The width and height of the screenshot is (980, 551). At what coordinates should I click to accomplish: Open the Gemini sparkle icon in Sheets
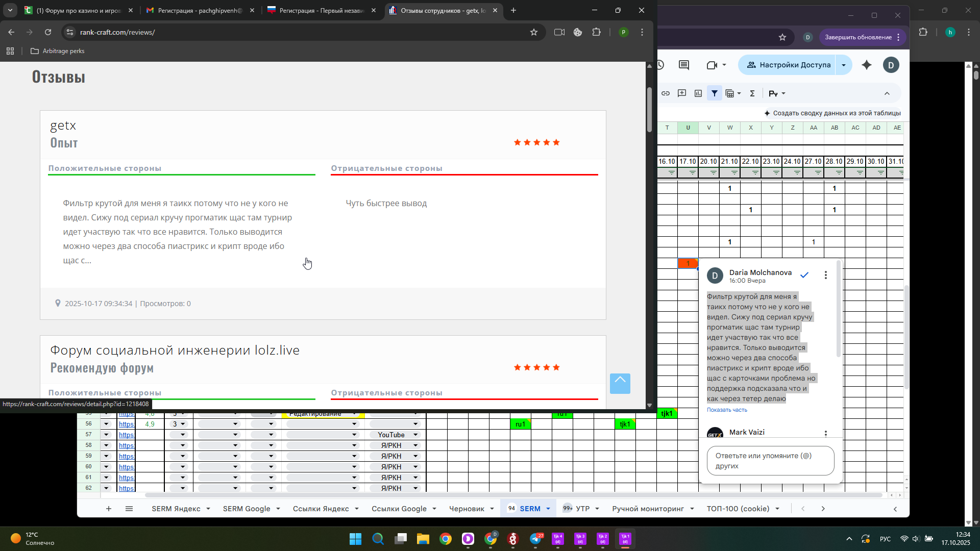867,65
